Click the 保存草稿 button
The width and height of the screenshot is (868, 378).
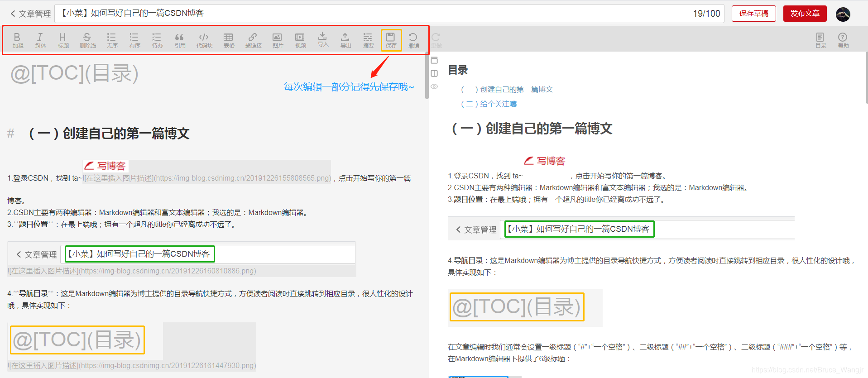click(x=753, y=14)
